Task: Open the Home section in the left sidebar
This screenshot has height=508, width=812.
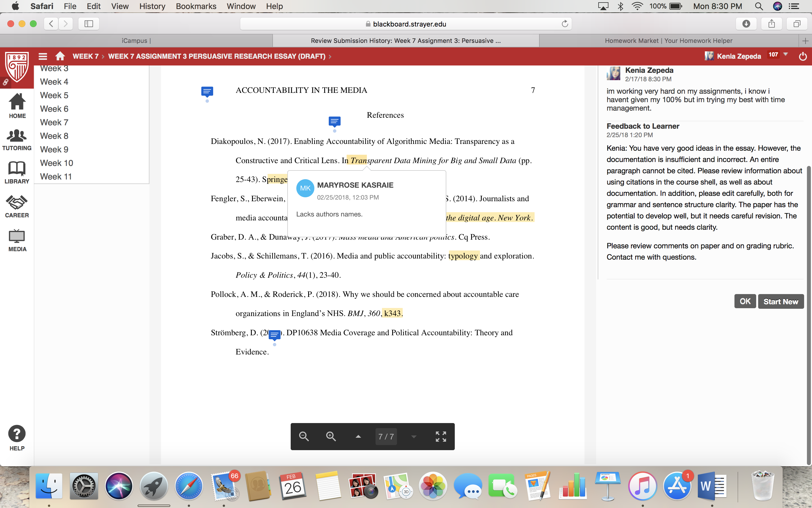Action: tap(17, 106)
